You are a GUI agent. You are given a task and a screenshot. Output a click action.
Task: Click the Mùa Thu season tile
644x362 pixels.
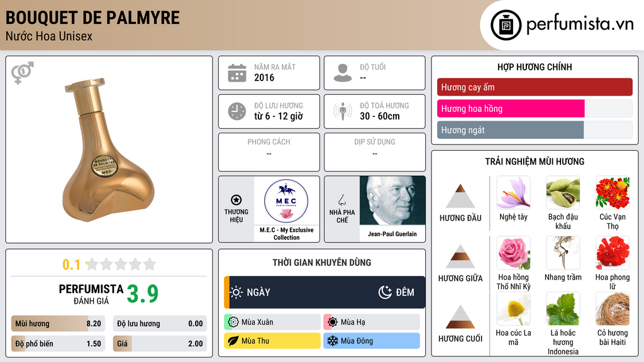coord(272,341)
